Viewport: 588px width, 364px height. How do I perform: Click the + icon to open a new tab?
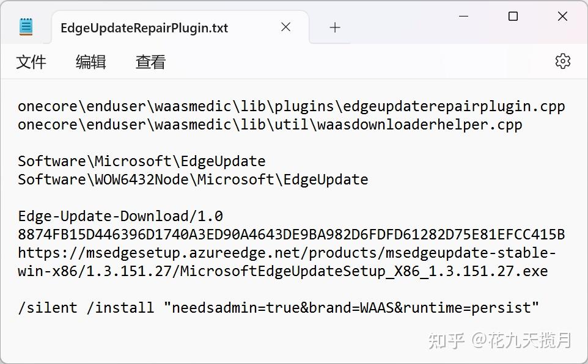point(334,27)
